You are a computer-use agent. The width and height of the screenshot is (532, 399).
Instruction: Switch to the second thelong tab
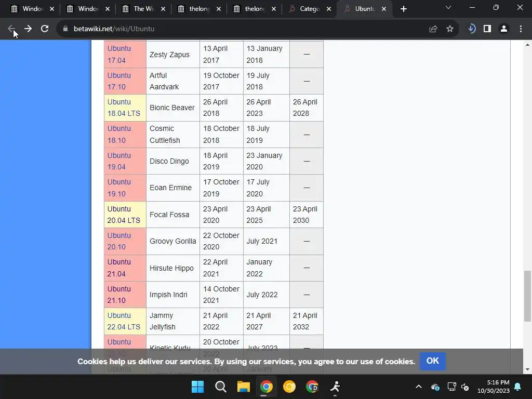[x=255, y=9]
